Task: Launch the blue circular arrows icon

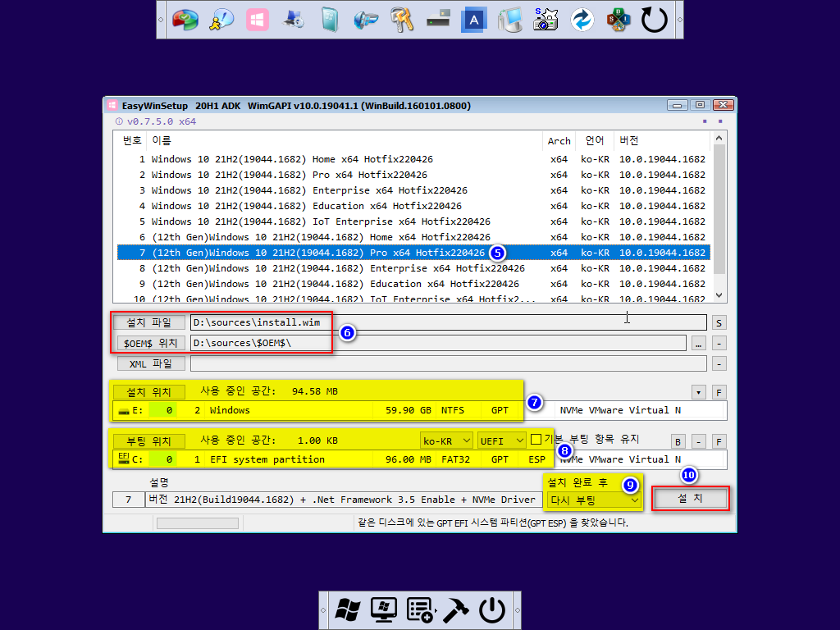Action: pyautogui.click(x=582, y=20)
